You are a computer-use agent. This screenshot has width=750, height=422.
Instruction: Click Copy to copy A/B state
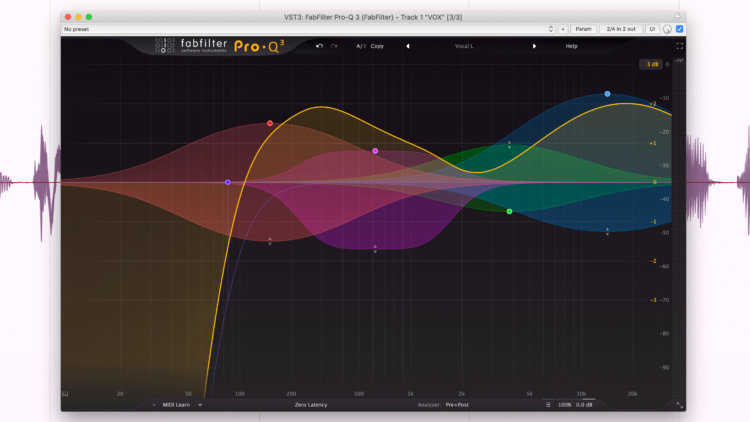click(377, 46)
